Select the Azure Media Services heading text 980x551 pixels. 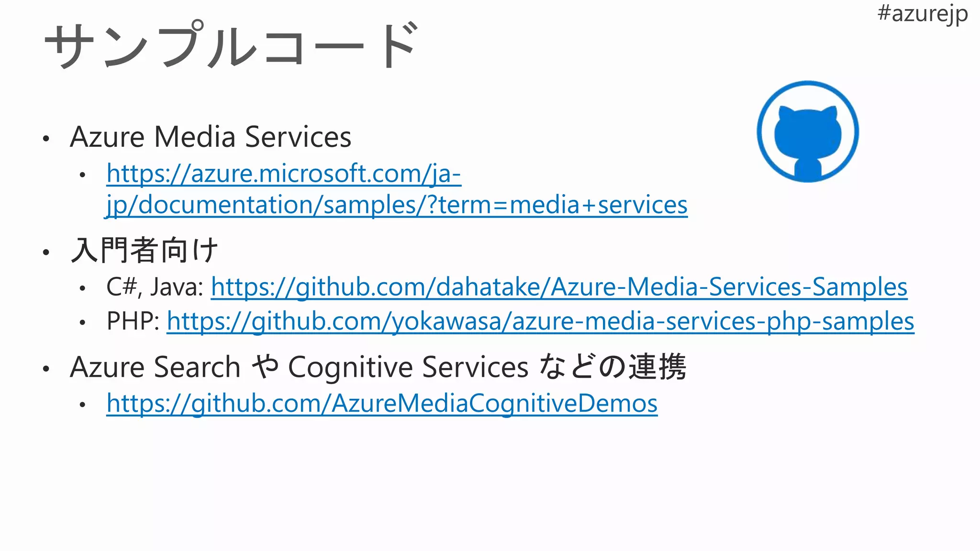point(211,137)
